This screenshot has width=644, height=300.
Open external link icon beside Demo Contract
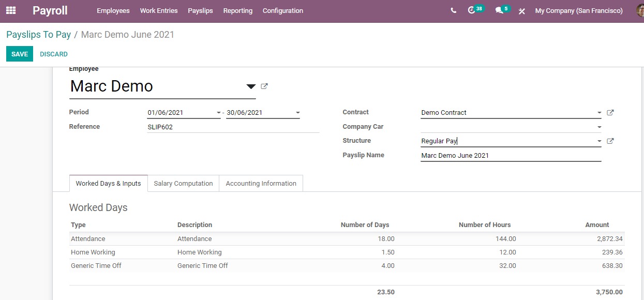pos(610,112)
